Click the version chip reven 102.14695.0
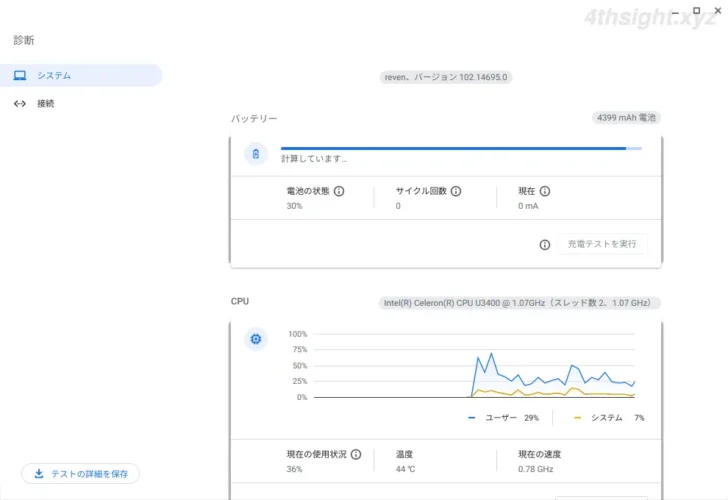The image size is (728, 500). coord(446,77)
